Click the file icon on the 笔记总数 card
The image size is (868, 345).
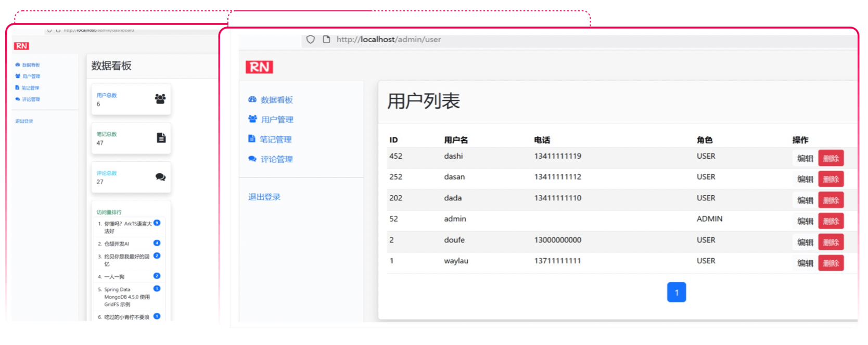pos(161,137)
